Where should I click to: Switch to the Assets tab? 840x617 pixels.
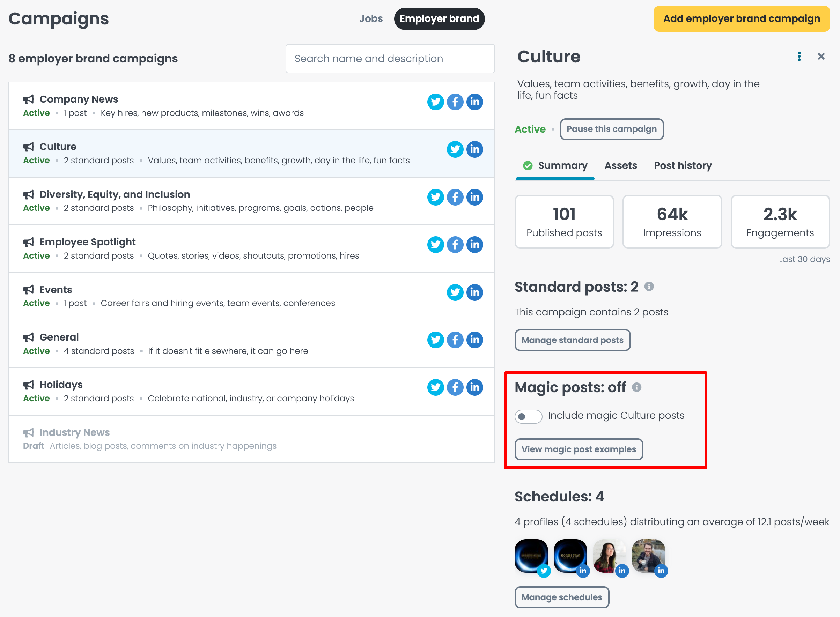pyautogui.click(x=621, y=165)
